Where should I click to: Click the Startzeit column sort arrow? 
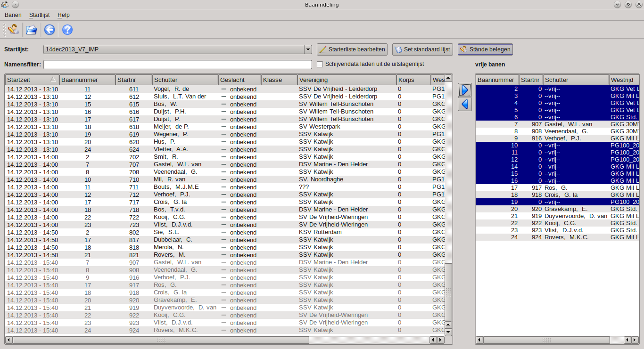(53, 80)
